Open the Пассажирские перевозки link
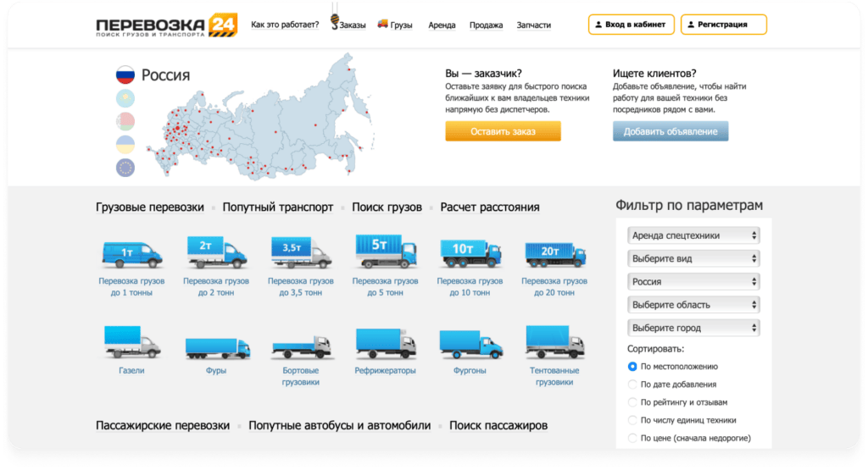 [163, 426]
